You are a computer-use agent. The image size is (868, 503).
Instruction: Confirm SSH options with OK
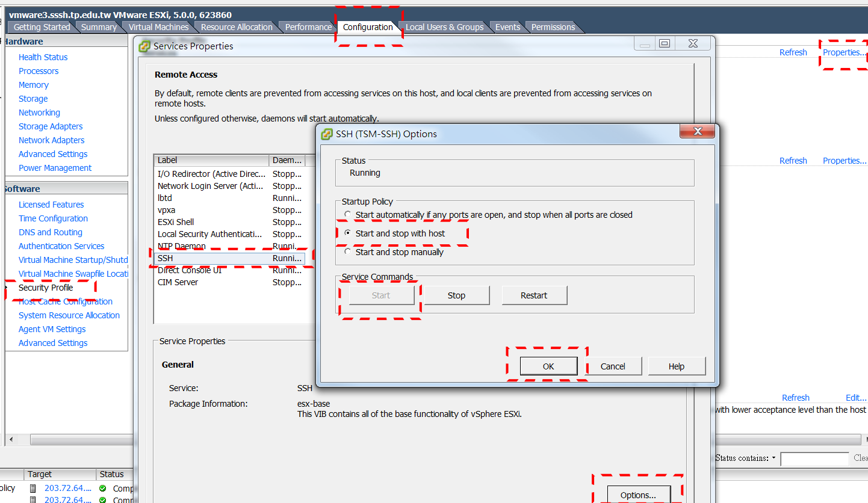(548, 366)
